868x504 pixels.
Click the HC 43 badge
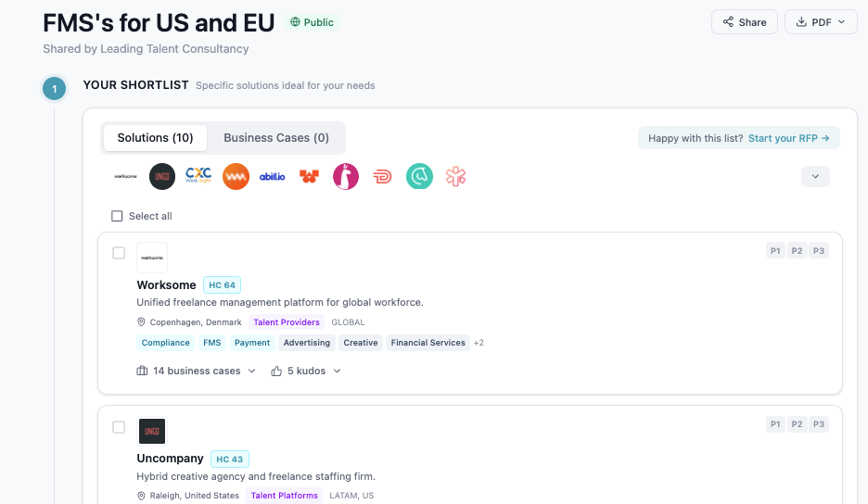(230, 460)
